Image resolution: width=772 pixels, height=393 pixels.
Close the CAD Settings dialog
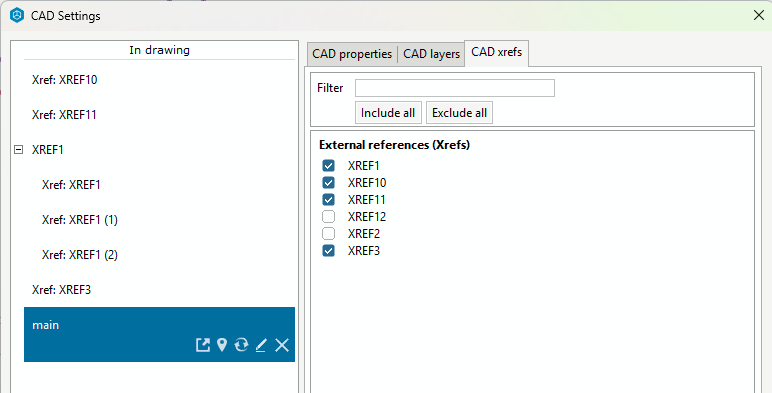(759, 15)
